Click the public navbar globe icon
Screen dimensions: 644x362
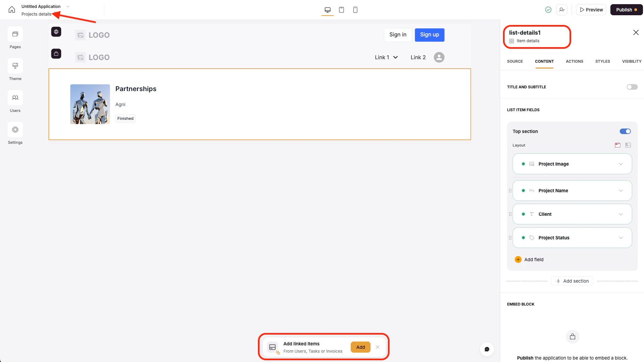[x=56, y=32]
